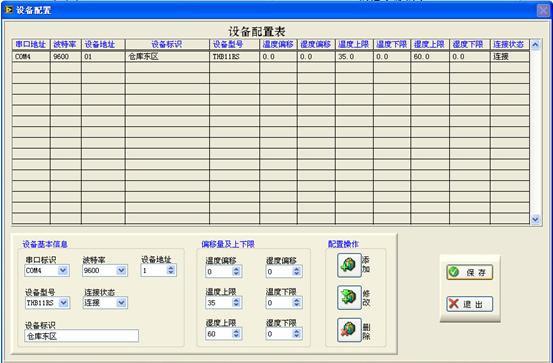
Task: Open the 连接状态 dropdown
Action: (x=121, y=303)
